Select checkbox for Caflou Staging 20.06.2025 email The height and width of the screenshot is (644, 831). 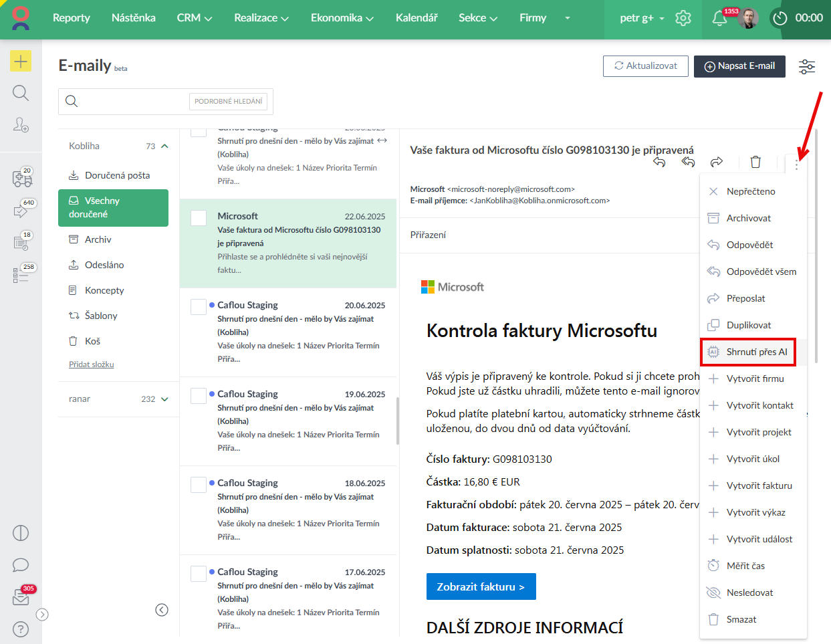pyautogui.click(x=199, y=306)
